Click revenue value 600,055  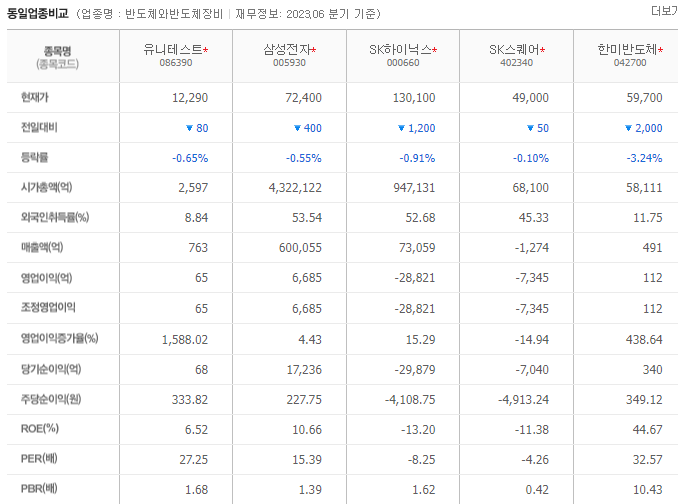300,248
